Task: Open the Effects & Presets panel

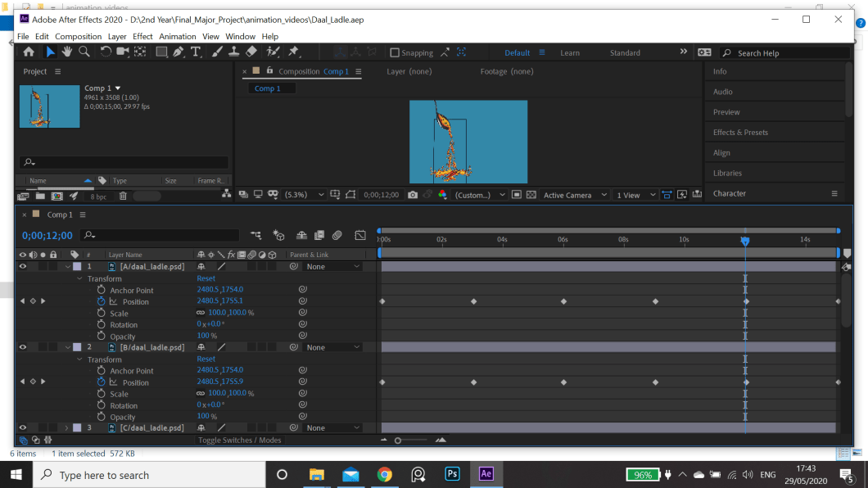Action: (740, 133)
